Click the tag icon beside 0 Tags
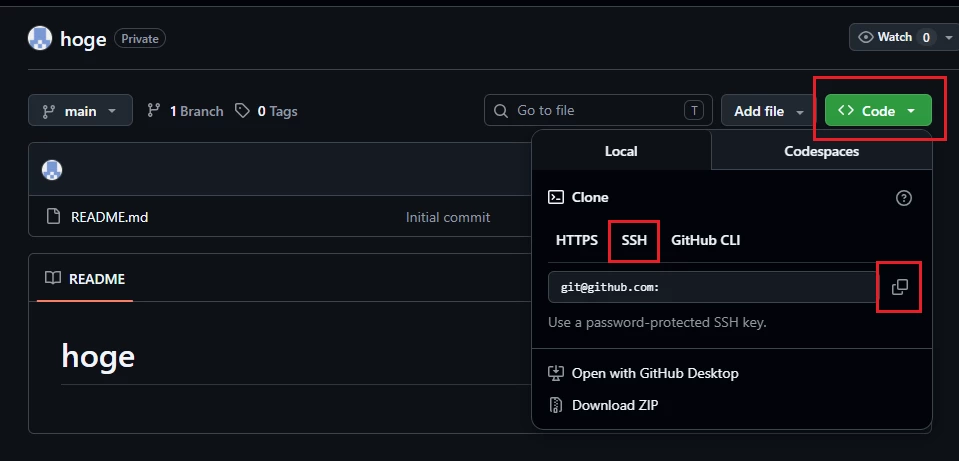The height and width of the screenshot is (461, 959). tap(243, 111)
